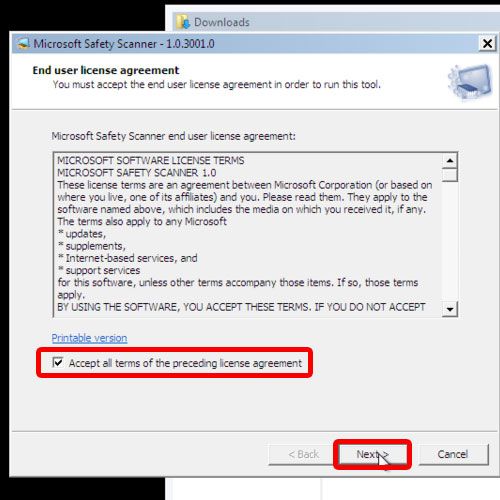Click inside the license terms text box
This screenshot has height=500, width=500.
coord(247,235)
